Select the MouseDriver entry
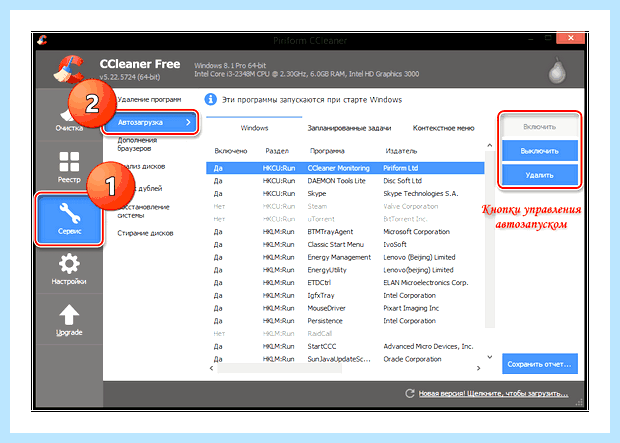 point(345,308)
